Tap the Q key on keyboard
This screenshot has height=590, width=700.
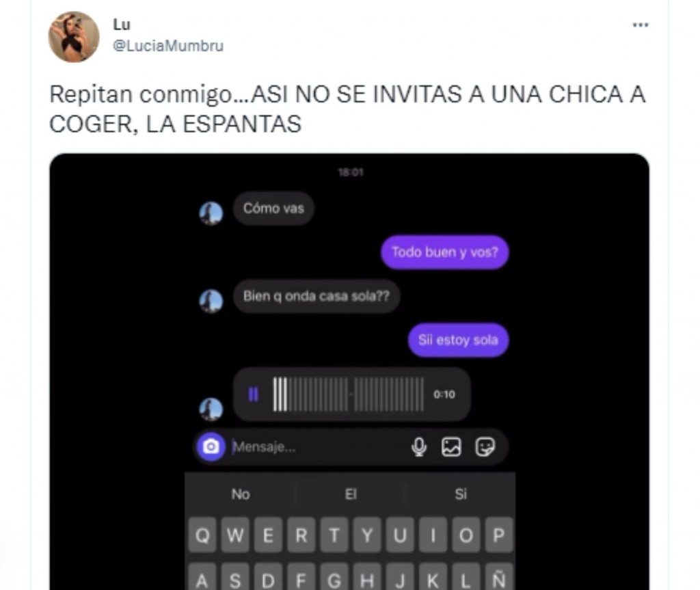[x=202, y=535]
